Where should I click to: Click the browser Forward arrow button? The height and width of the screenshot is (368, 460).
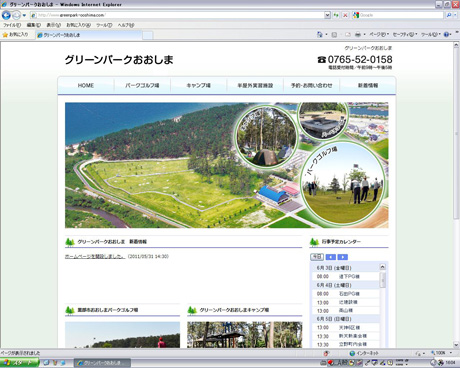click(16, 15)
